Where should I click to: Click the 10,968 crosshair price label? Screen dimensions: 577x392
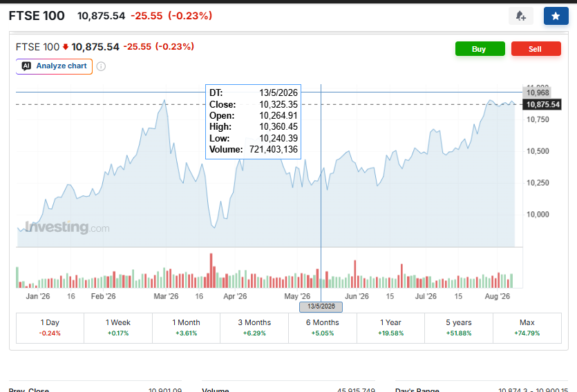coord(537,92)
